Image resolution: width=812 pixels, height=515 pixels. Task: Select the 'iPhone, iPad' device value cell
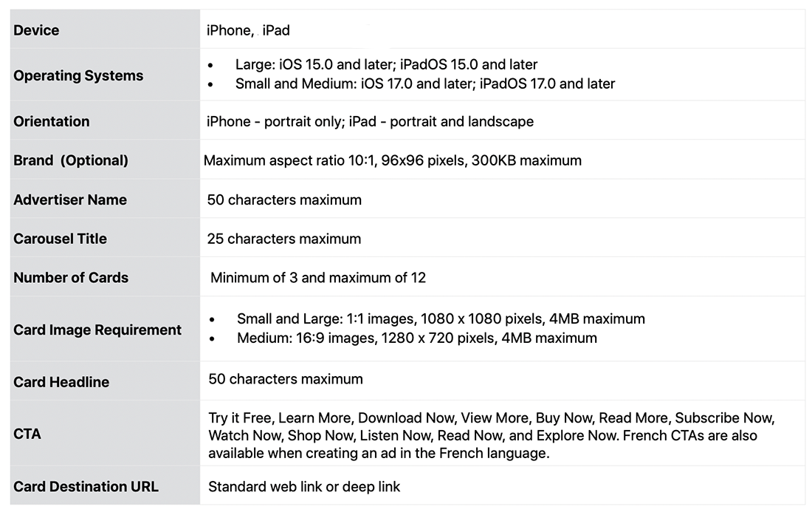(248, 30)
